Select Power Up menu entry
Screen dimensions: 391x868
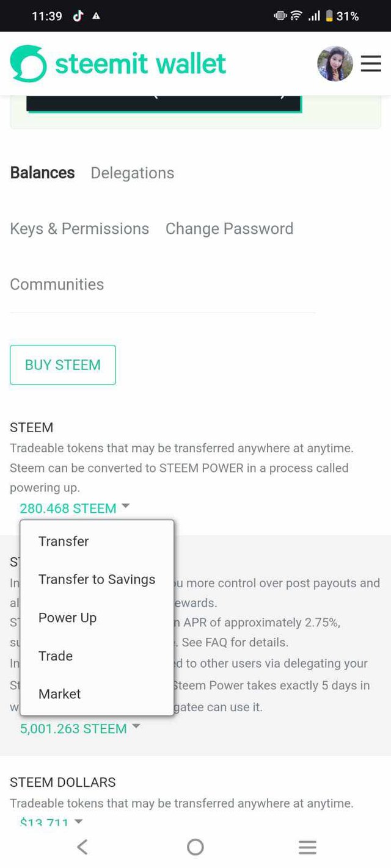pos(67,618)
